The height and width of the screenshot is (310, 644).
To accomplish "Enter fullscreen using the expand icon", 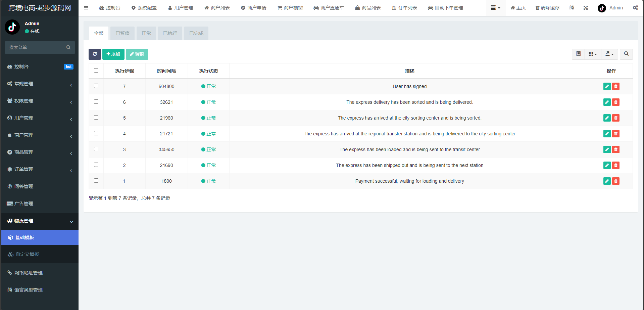I will [x=586, y=8].
